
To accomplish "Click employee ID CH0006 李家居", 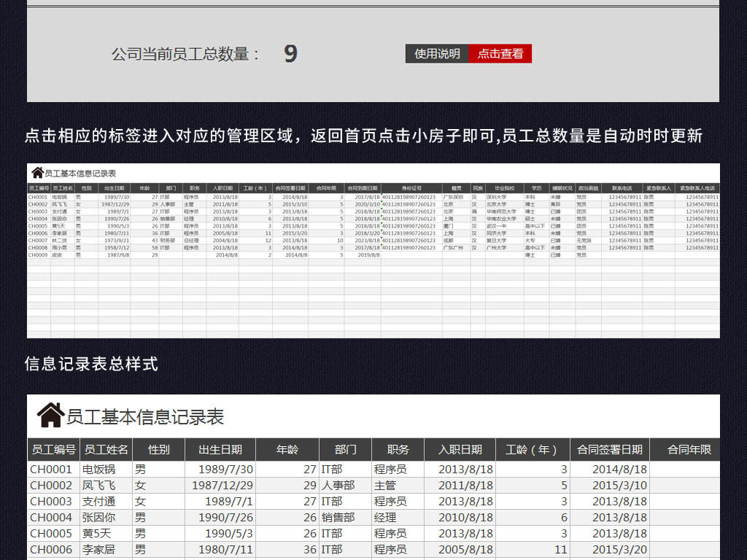I will pyautogui.click(x=51, y=550).
